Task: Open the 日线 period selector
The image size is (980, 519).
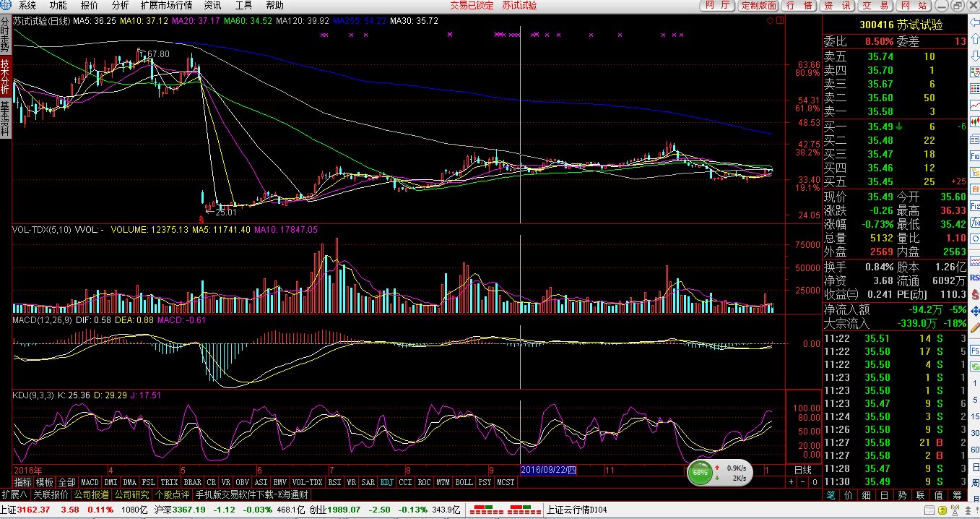Action: click(x=802, y=470)
